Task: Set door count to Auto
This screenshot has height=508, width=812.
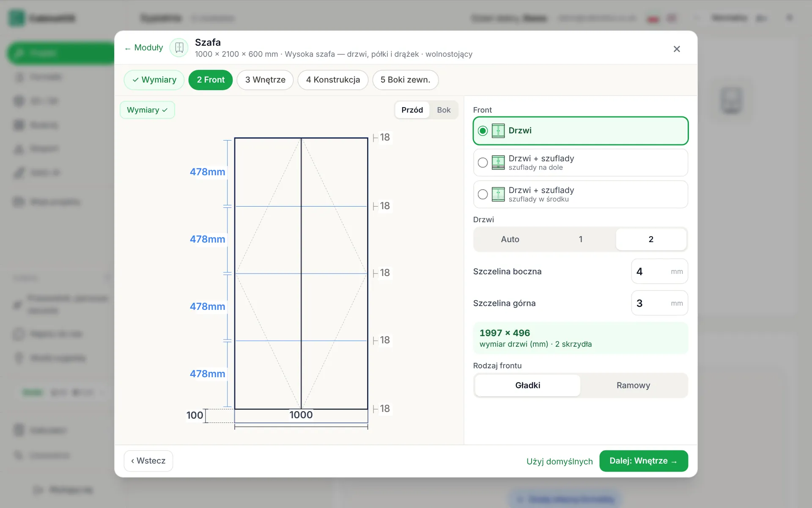Action: 510,240
